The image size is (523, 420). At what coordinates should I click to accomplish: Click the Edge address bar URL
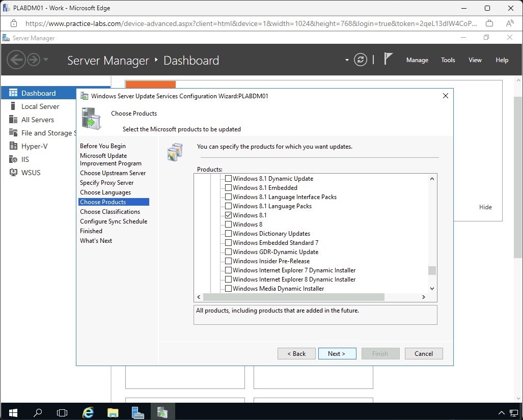(251, 23)
